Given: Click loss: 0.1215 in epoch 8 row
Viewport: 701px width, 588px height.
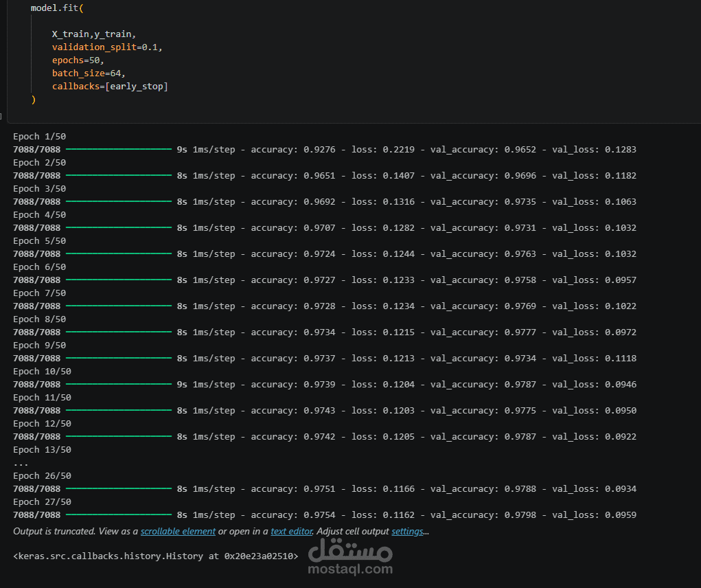Looking at the screenshot, I should 383,332.
